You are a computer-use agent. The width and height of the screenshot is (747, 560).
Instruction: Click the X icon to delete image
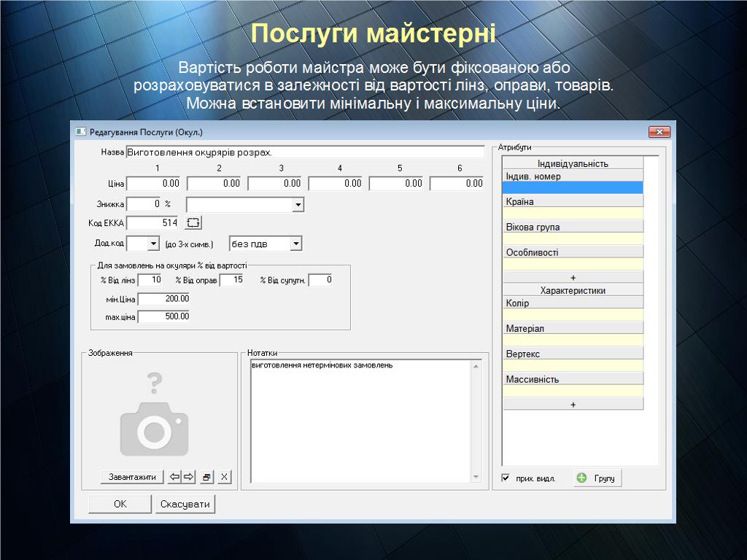point(224,477)
